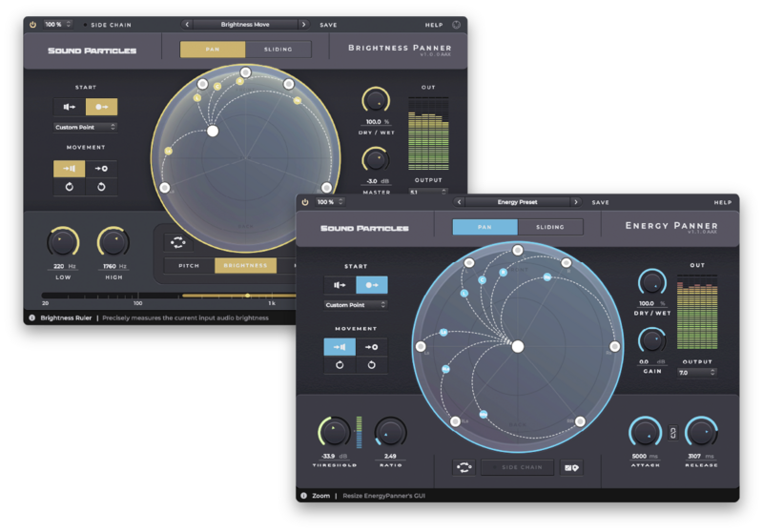The image size is (763, 532).
Task: Click white center start point in Energy Panner
Action: (518, 346)
